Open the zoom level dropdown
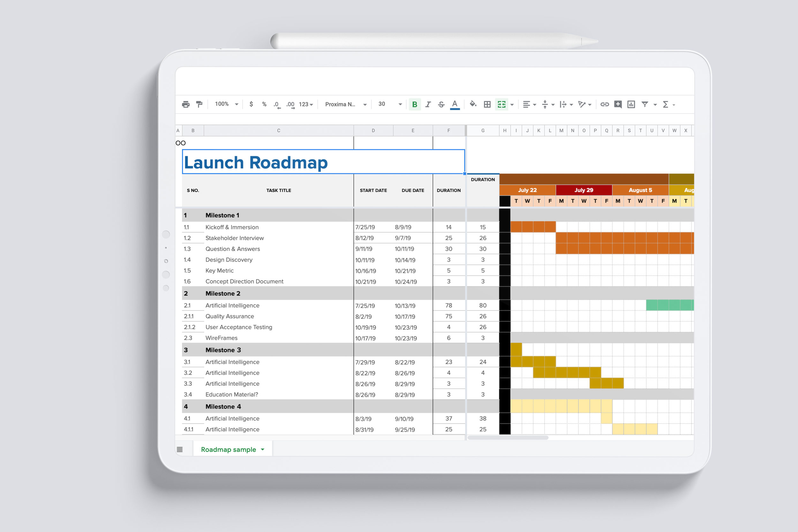 (225, 104)
